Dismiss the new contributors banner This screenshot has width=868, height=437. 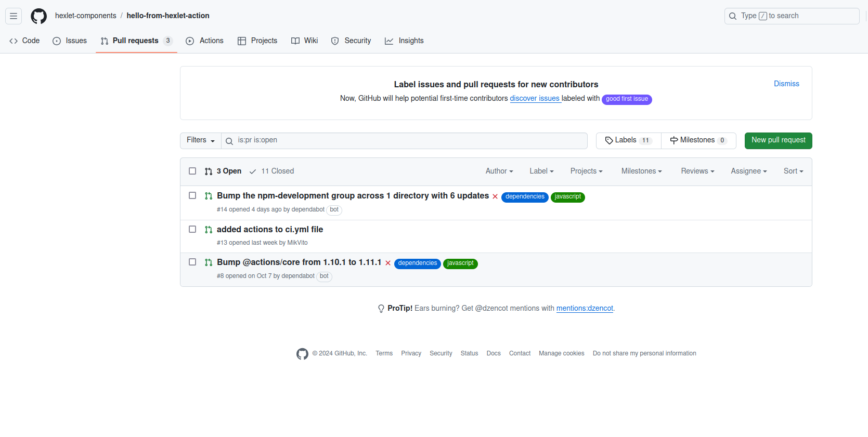coord(786,84)
